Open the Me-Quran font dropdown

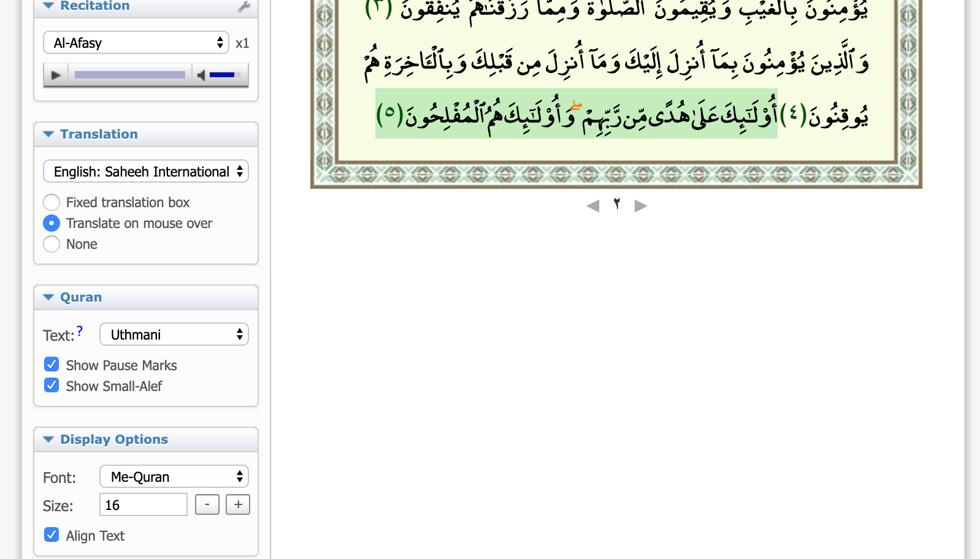click(174, 477)
